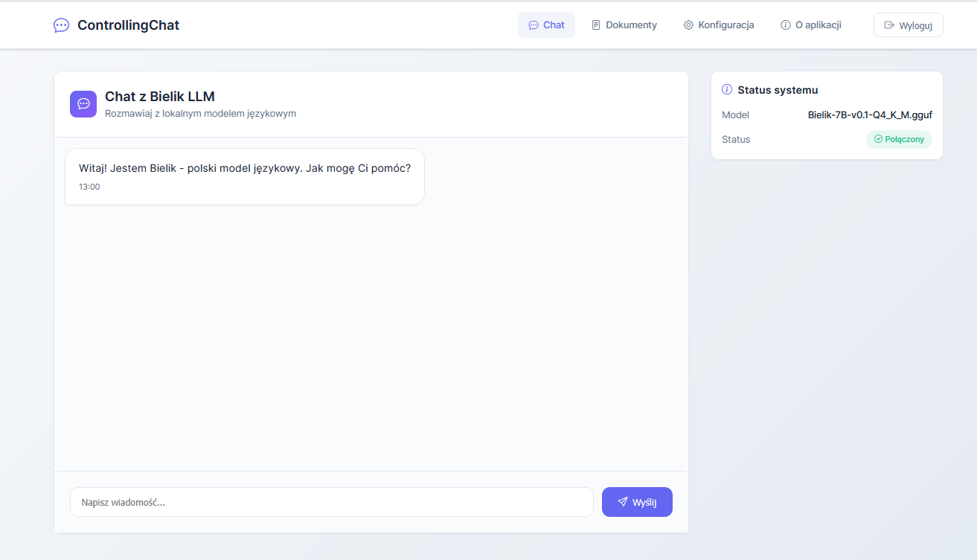Click the logout arrow icon
This screenshot has height=560, width=977.
888,25
